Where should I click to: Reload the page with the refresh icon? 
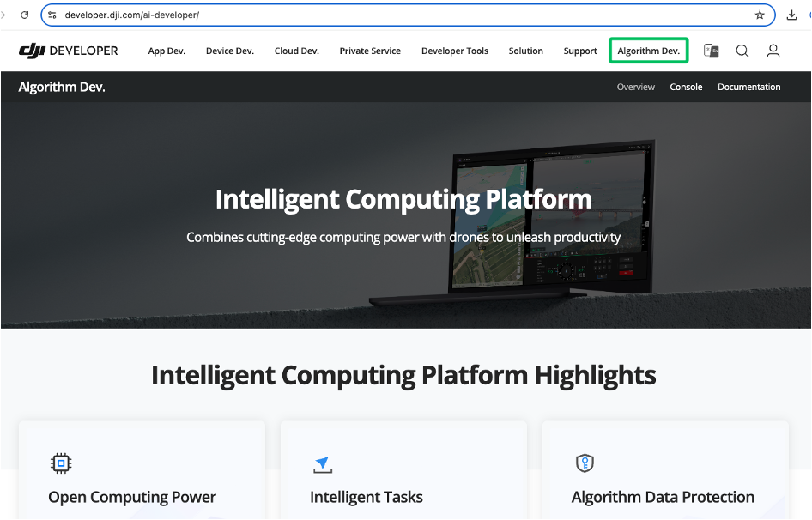[x=24, y=15]
